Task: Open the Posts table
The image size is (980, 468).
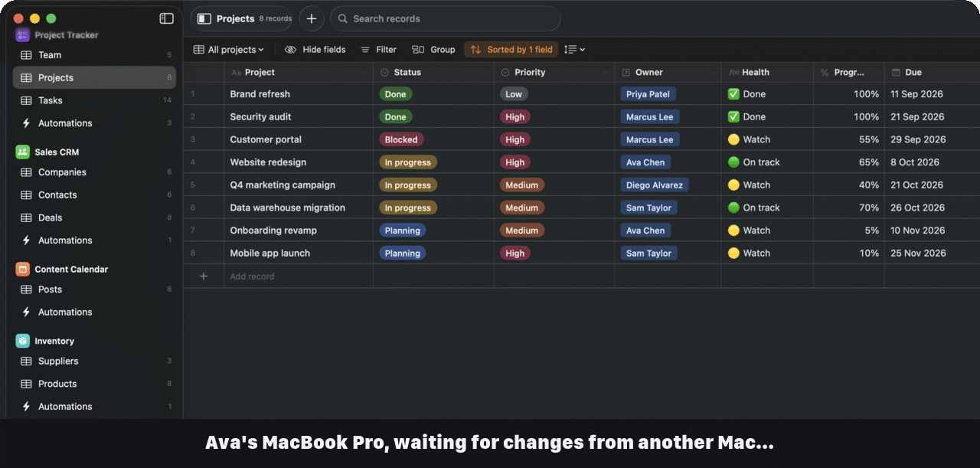Action: click(x=95, y=290)
